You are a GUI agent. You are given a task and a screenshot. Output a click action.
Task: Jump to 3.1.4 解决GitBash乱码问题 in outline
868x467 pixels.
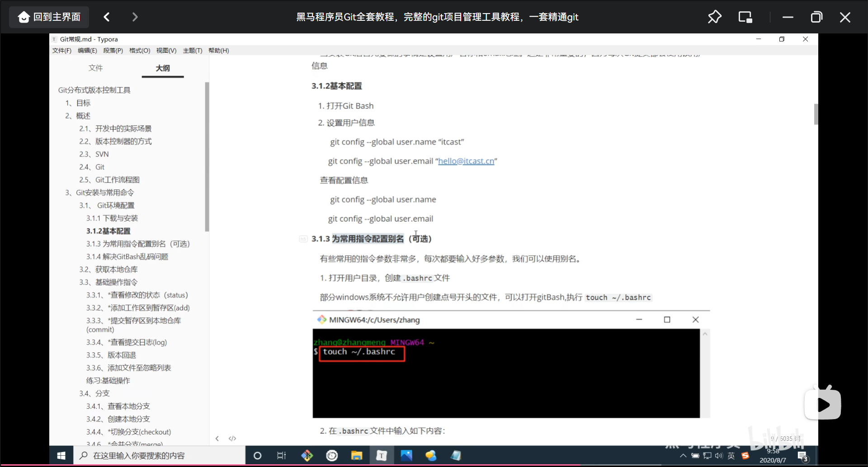(127, 257)
